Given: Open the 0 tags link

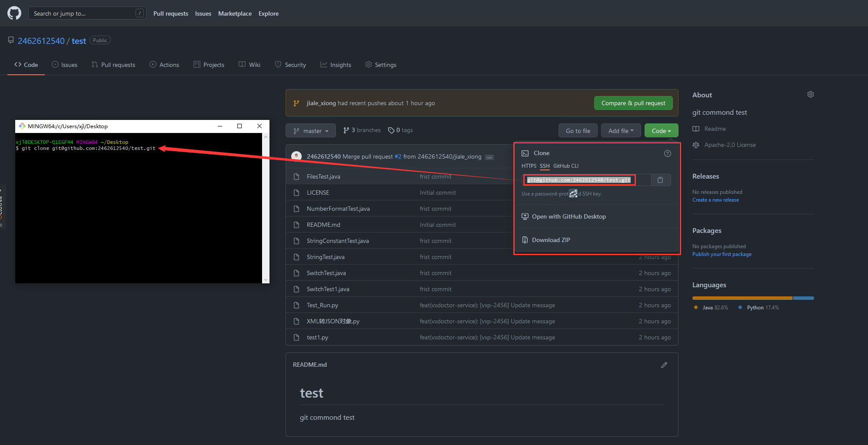Looking at the screenshot, I should [x=400, y=130].
